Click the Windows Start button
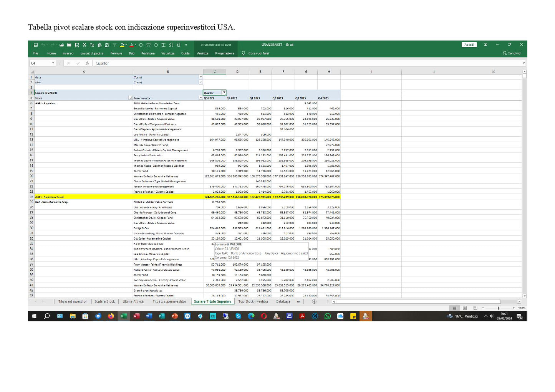Screen dimensions: 555x392 tap(34, 316)
